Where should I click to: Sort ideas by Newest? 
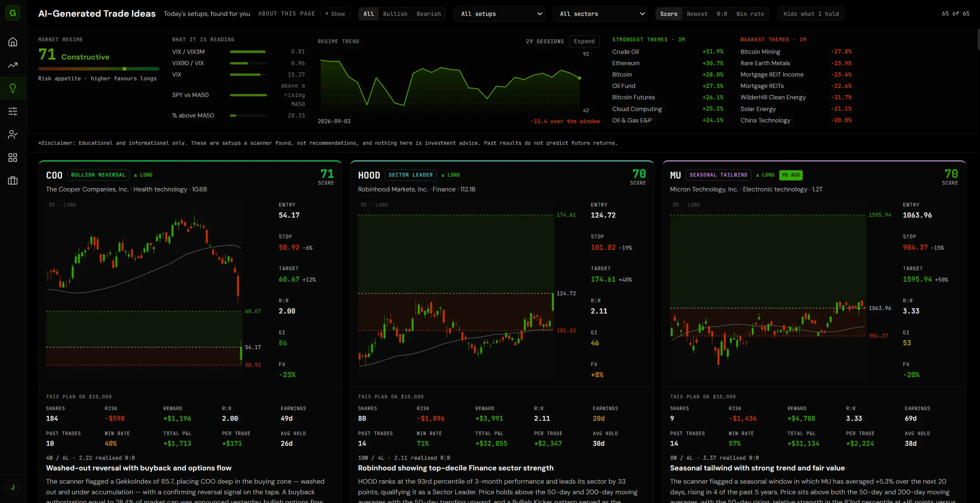click(697, 14)
